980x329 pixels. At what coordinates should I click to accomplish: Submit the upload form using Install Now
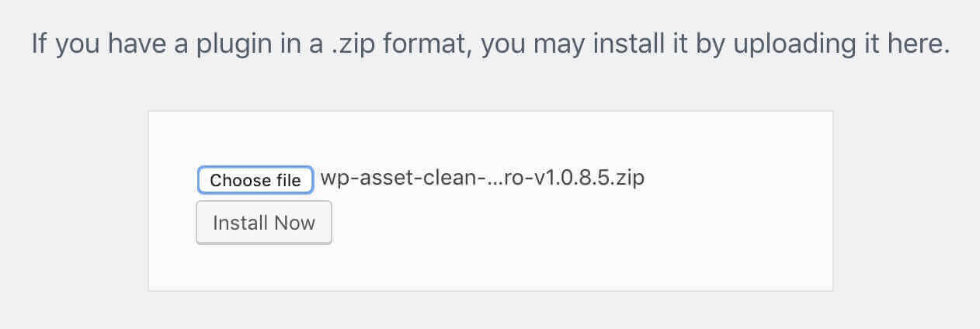tap(264, 223)
